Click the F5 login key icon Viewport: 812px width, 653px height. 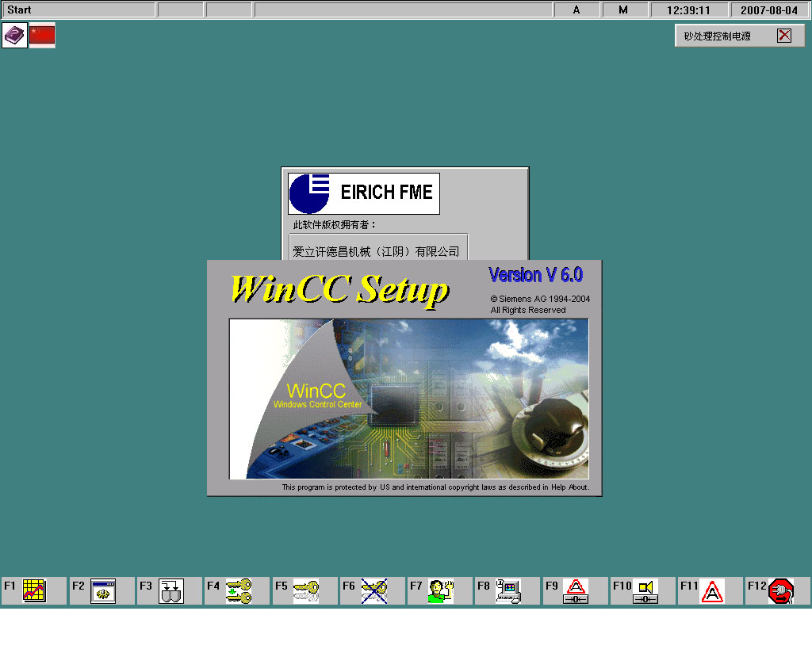pyautogui.click(x=306, y=591)
